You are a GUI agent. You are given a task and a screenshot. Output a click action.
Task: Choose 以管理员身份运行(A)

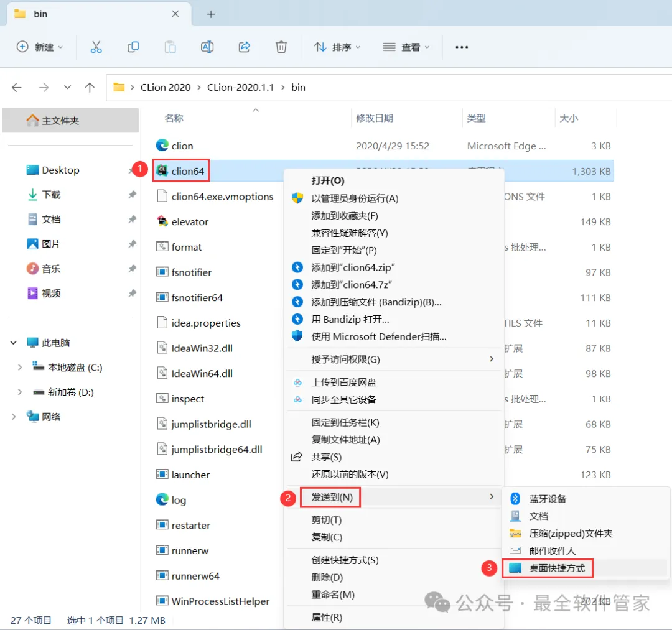pos(355,198)
